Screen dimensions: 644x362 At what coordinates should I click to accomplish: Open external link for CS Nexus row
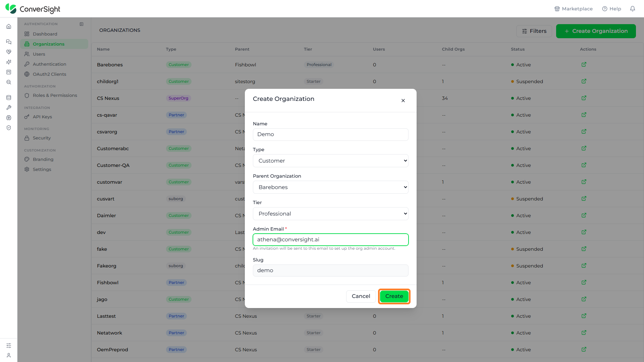[584, 98]
